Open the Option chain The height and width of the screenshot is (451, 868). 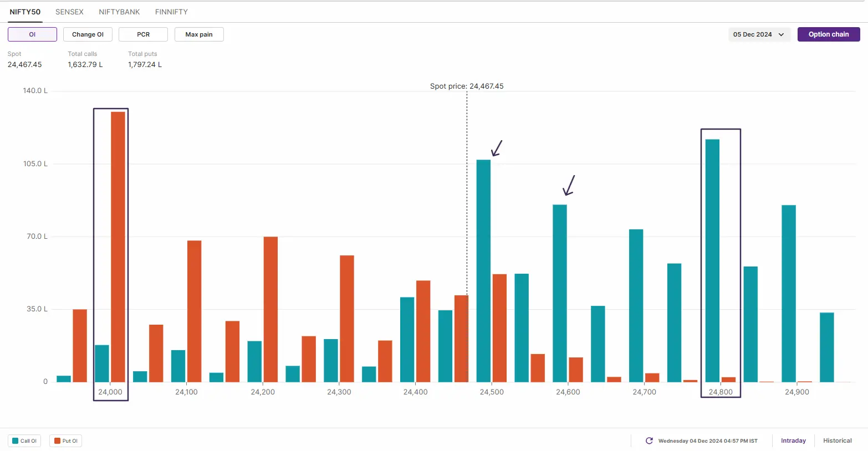[829, 34]
